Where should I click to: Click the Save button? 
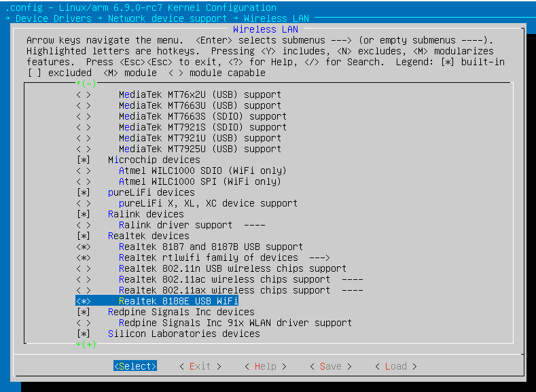coord(331,366)
